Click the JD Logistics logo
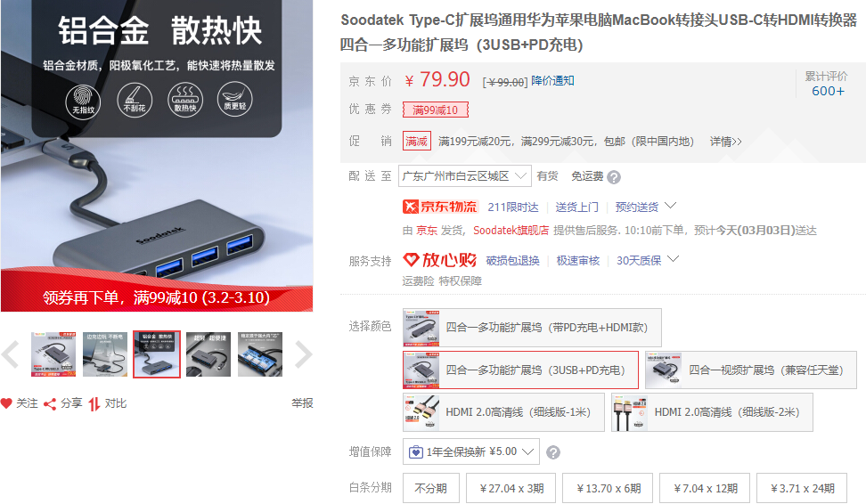Screen dimensions: 866x504 pyautogui.click(x=439, y=207)
